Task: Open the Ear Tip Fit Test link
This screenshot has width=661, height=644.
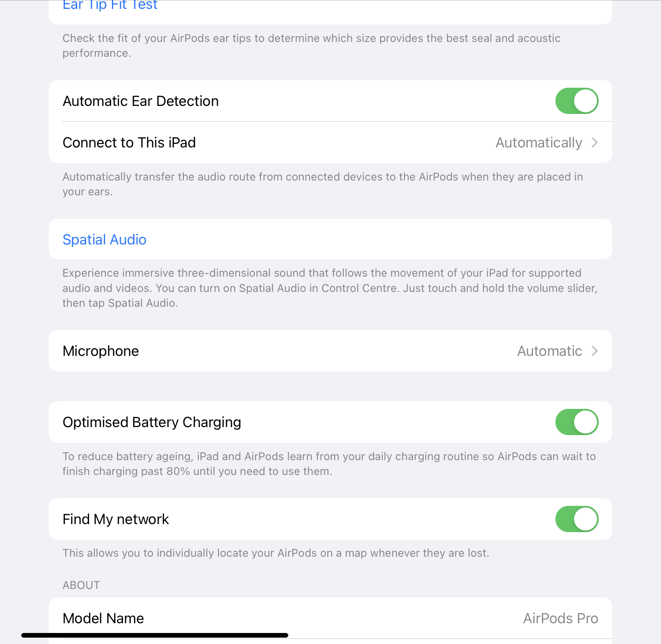Action: click(110, 5)
